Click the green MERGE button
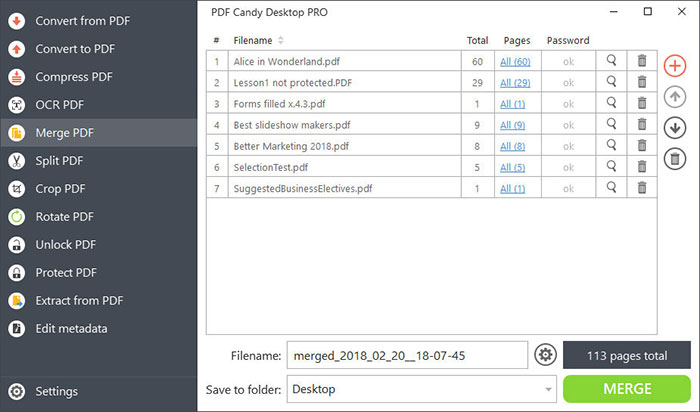The image size is (700, 412). tap(627, 389)
